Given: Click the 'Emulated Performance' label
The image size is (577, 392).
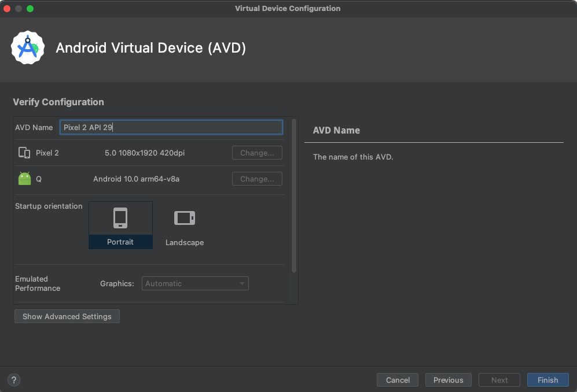Looking at the screenshot, I should tap(38, 283).
